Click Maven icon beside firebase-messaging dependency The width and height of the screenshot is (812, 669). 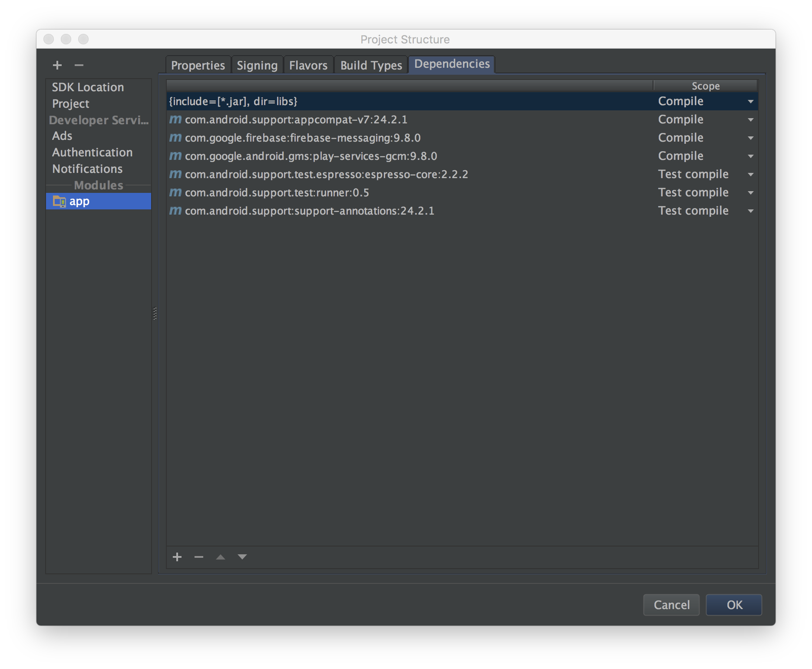[175, 138]
